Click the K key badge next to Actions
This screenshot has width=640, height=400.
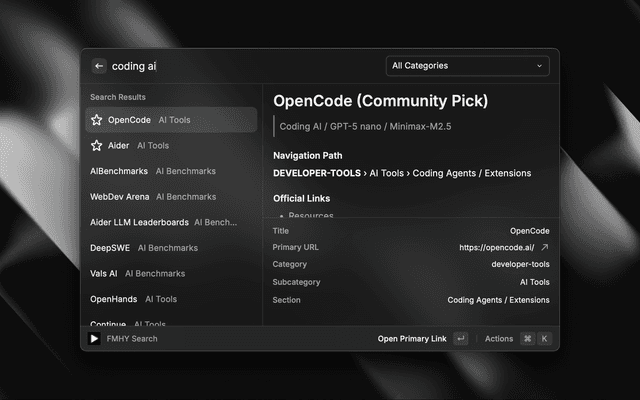544,338
